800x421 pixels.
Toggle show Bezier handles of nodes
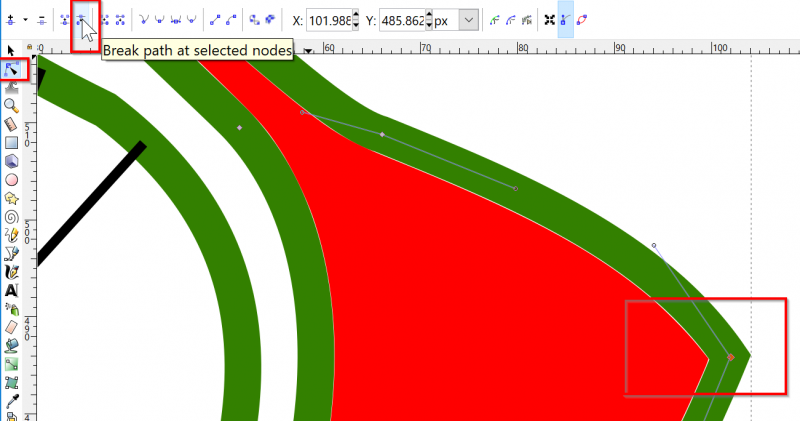click(565, 19)
